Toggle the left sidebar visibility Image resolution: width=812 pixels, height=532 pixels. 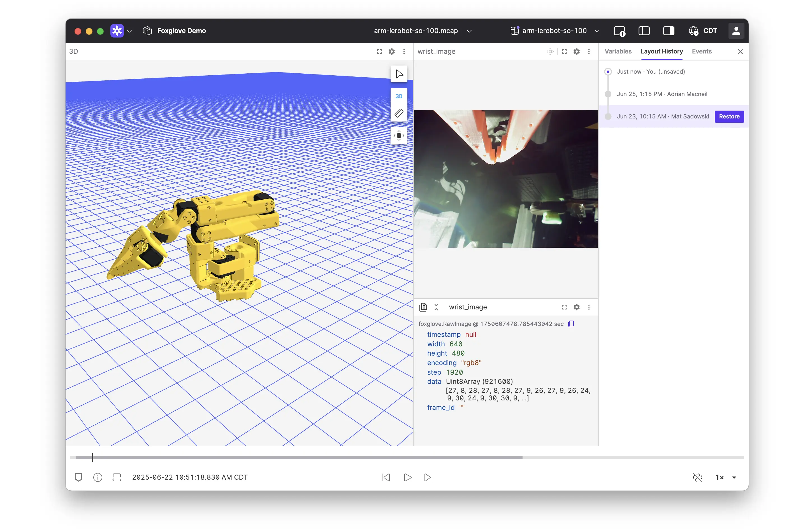[x=644, y=31]
